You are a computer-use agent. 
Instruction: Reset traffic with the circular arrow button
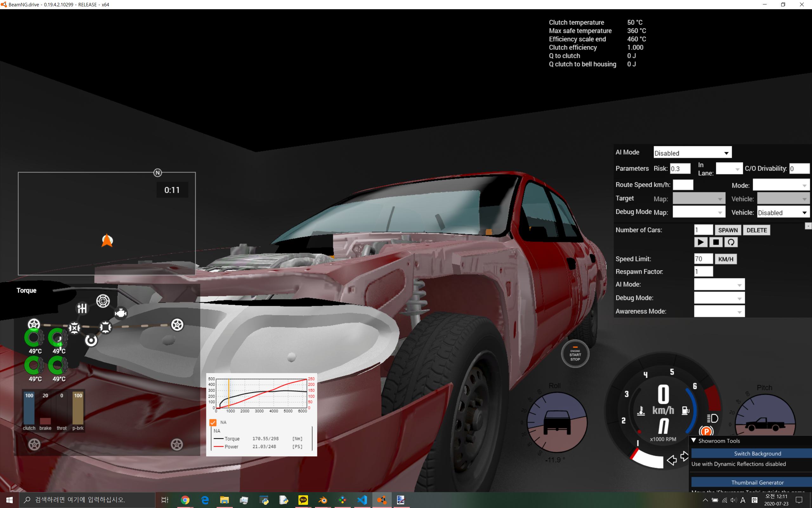click(731, 242)
